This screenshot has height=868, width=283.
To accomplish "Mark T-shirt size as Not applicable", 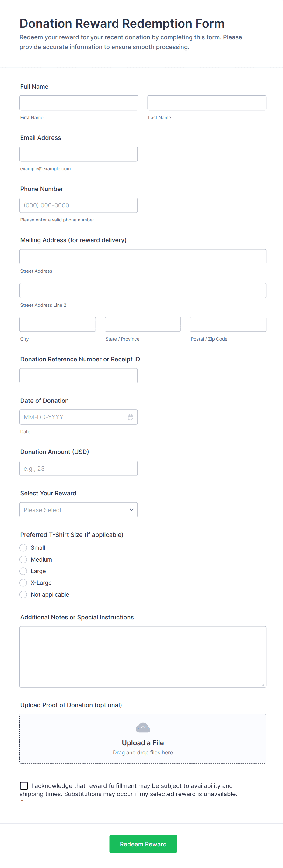I will (23, 594).
